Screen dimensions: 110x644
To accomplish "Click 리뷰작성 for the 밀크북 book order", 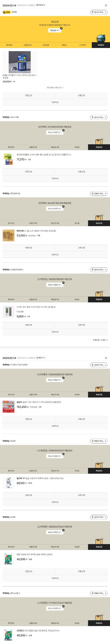I will click(55, 502).
